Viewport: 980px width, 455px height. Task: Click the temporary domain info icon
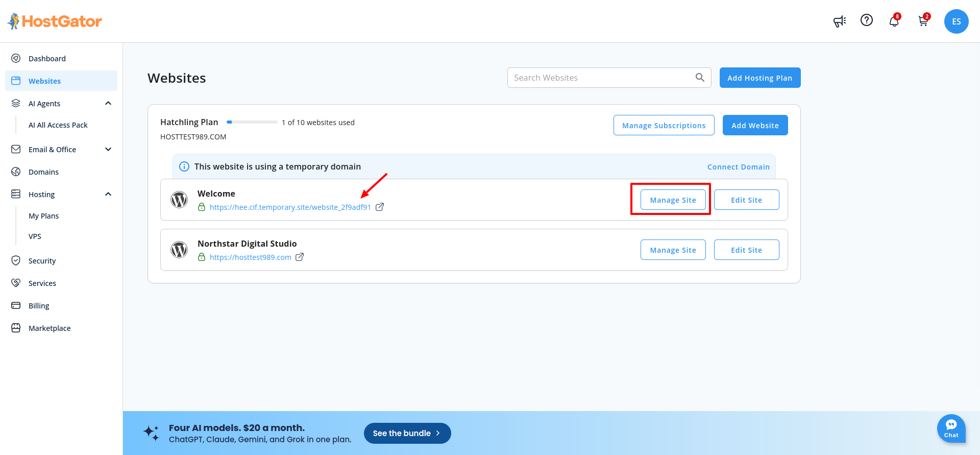click(x=184, y=166)
